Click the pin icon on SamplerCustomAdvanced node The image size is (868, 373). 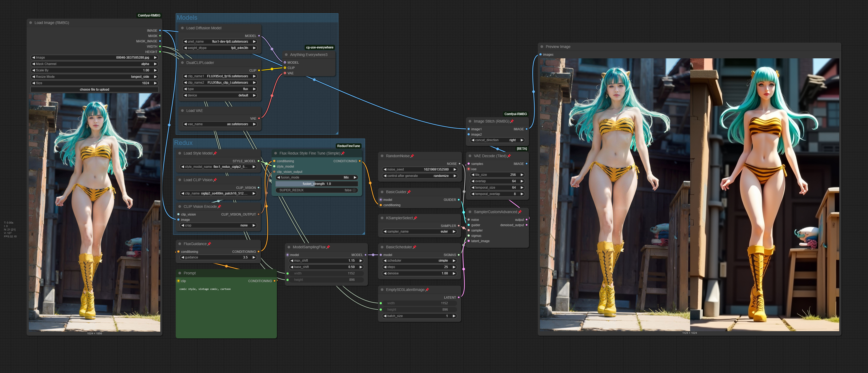[520, 212]
